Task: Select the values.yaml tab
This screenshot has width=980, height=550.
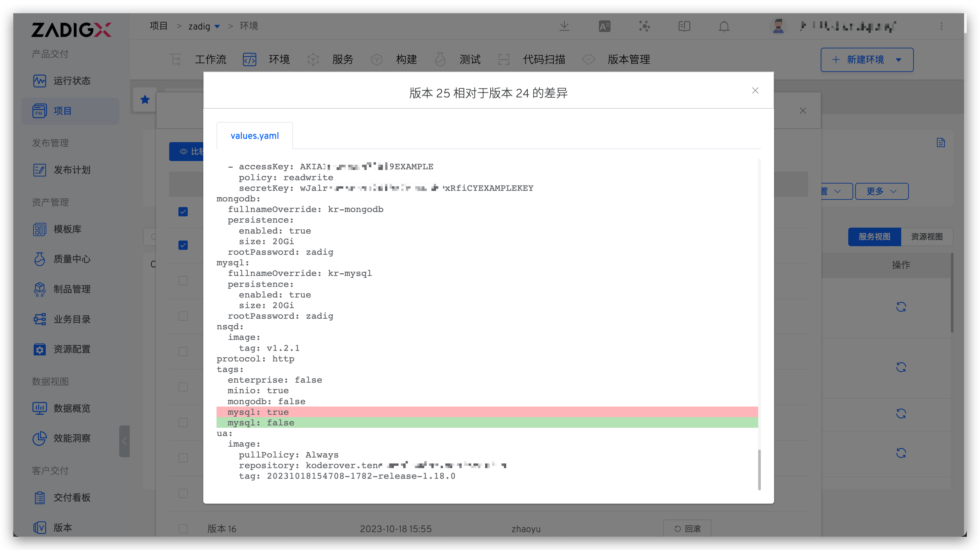Action: point(255,136)
